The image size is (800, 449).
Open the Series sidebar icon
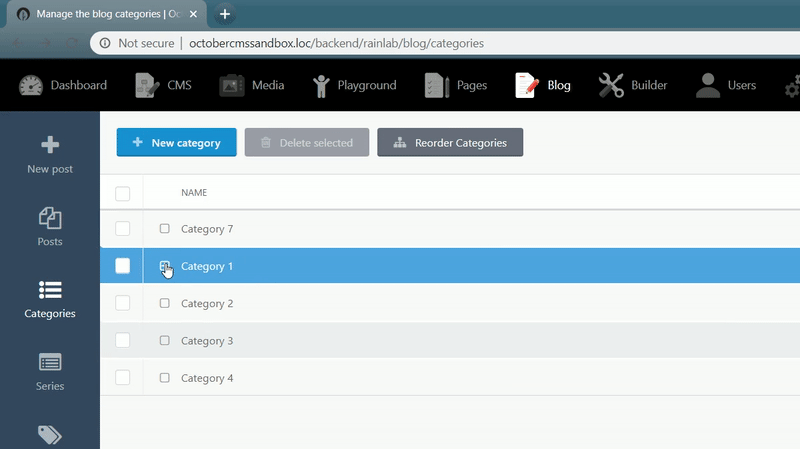(50, 362)
